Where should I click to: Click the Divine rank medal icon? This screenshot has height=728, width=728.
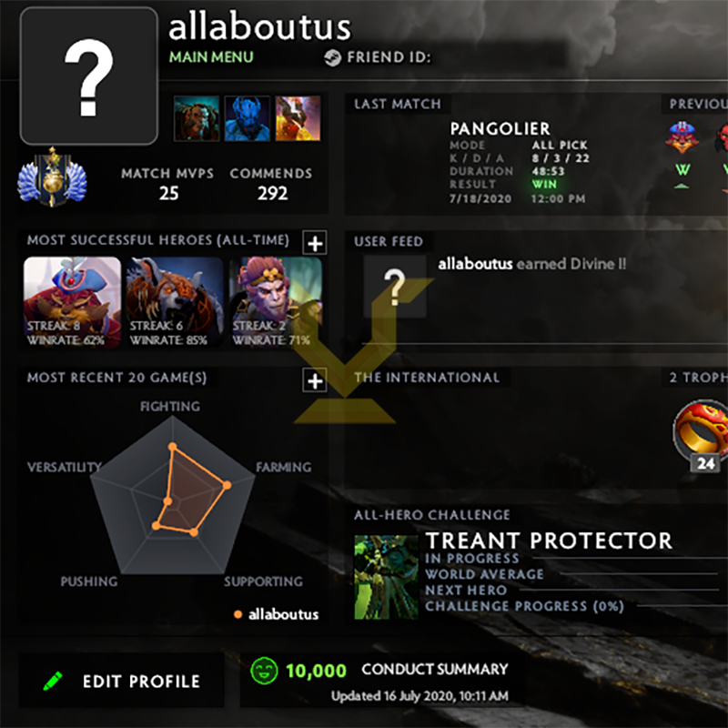[52, 177]
